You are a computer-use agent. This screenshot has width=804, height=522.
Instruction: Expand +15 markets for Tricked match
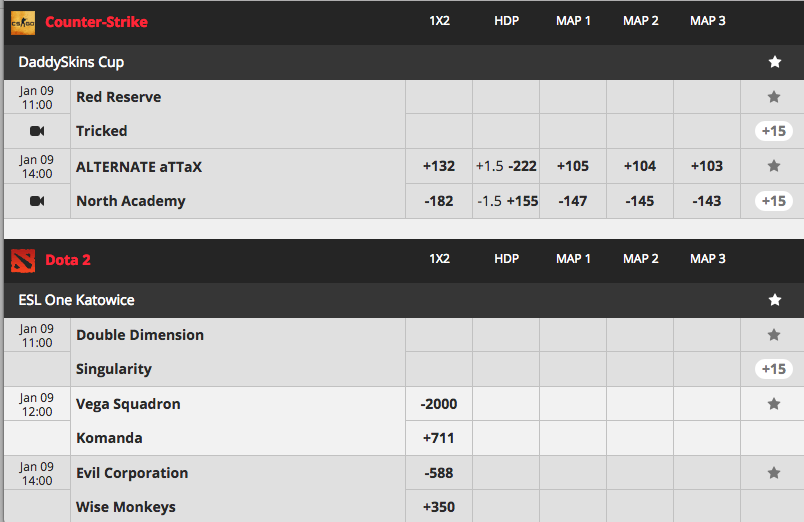click(774, 131)
